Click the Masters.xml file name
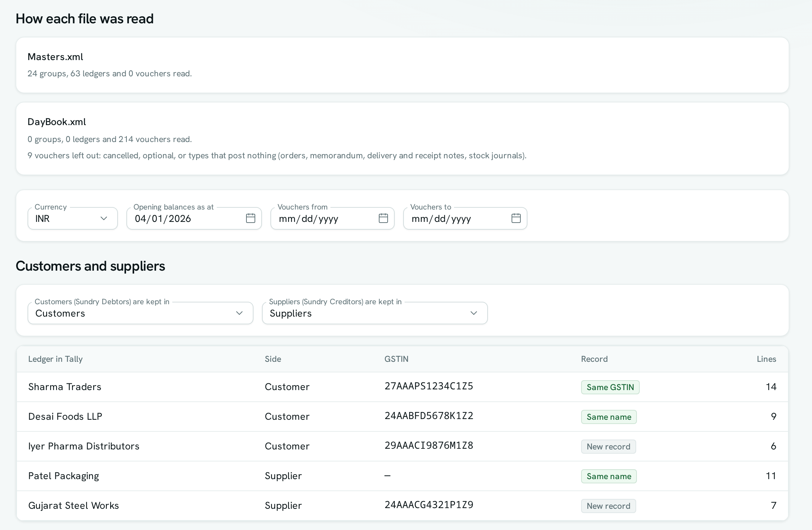Viewport: 812px width, 530px height. coord(55,57)
